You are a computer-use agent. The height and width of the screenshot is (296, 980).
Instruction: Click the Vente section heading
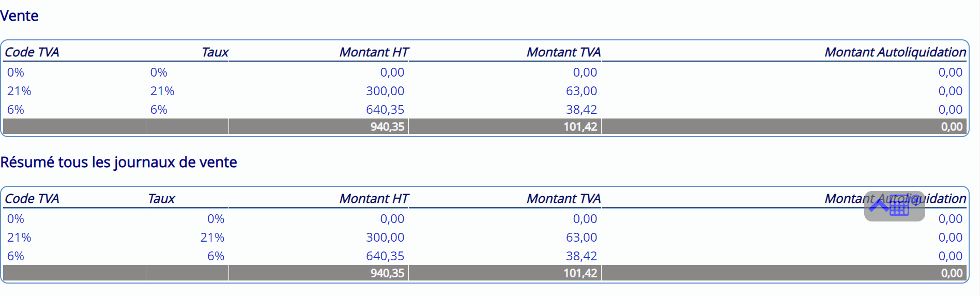pos(19,16)
